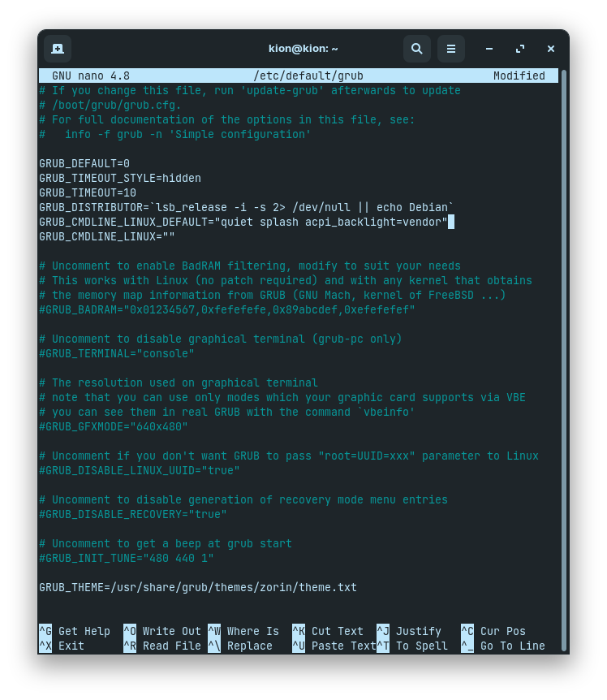607x700 pixels.
Task: Click the "recovery mode menu entries" comment
Action: (243, 500)
